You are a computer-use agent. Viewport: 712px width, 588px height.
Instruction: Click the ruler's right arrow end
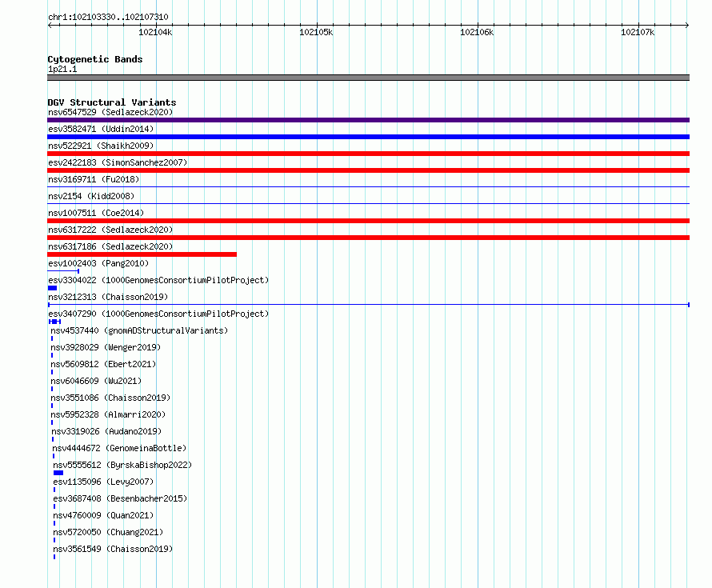(x=687, y=25)
